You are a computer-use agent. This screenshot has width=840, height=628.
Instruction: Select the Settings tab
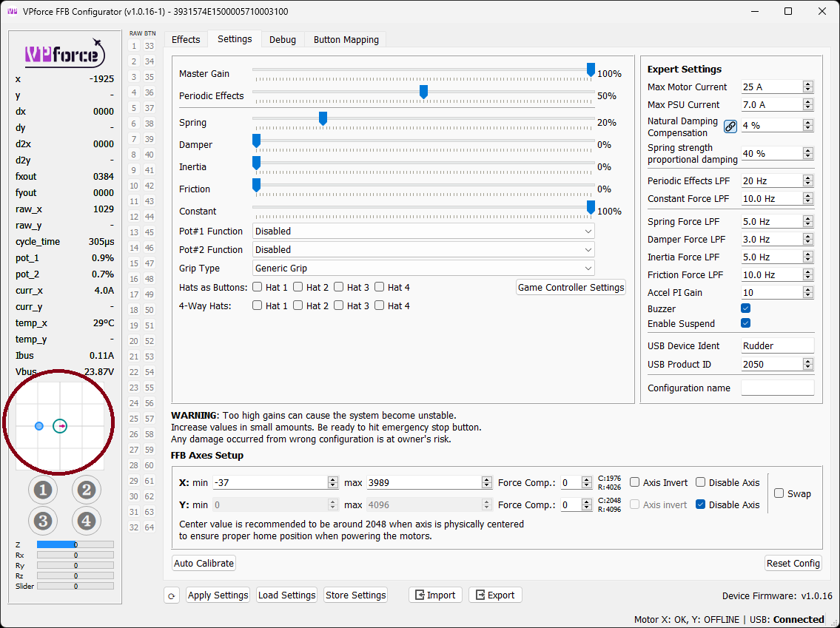click(x=235, y=39)
